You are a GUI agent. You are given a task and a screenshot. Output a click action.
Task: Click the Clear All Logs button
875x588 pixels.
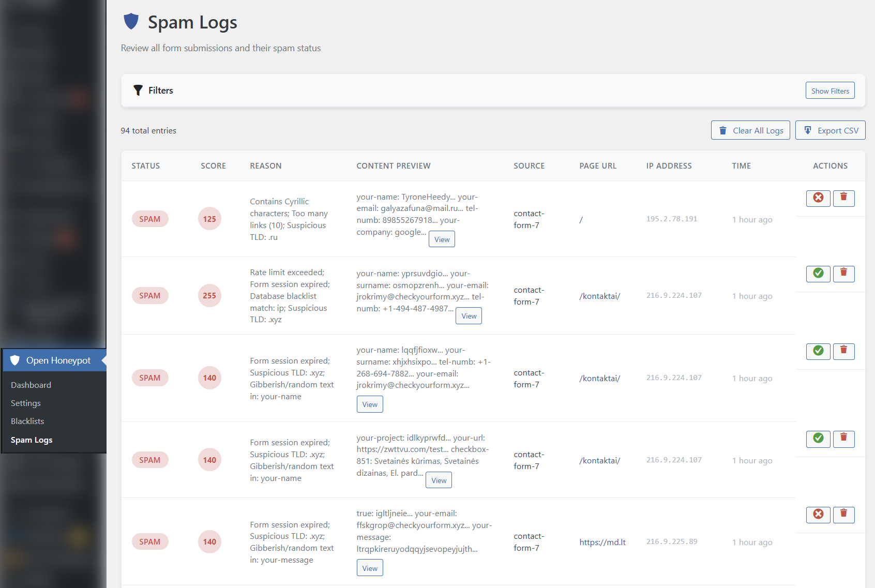point(750,130)
